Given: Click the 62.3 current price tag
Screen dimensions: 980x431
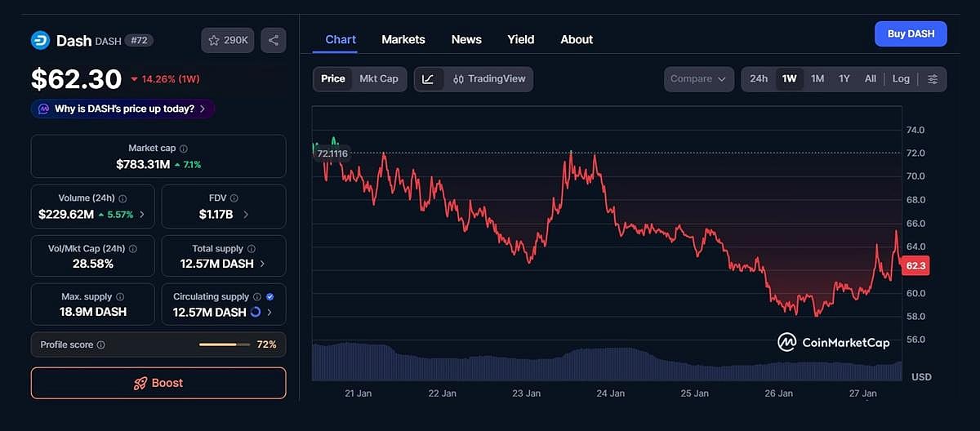Looking at the screenshot, I should click(915, 265).
